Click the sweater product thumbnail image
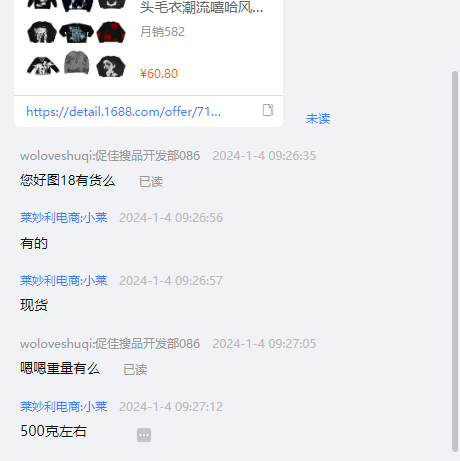 click(76, 39)
